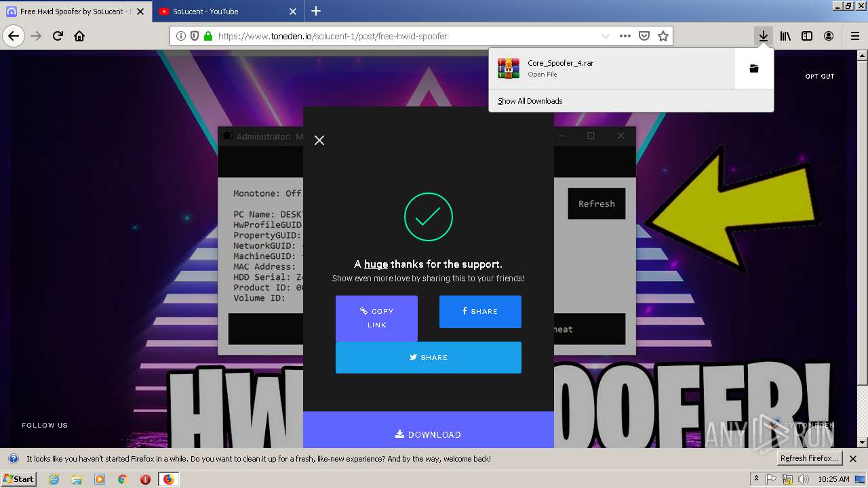Open Windows Media Player taskbar icon
Screen dimensions: 868x488
tap(100, 479)
